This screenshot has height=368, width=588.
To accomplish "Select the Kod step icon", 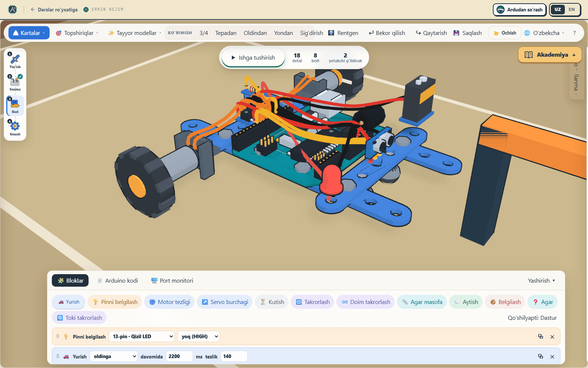I will 15,106.
